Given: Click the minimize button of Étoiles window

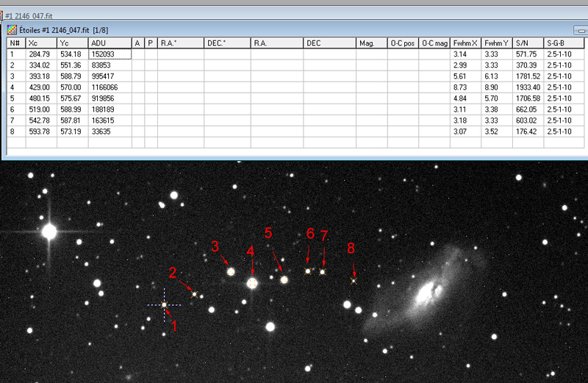Looking at the screenshot, I should pyautogui.click(x=581, y=30).
